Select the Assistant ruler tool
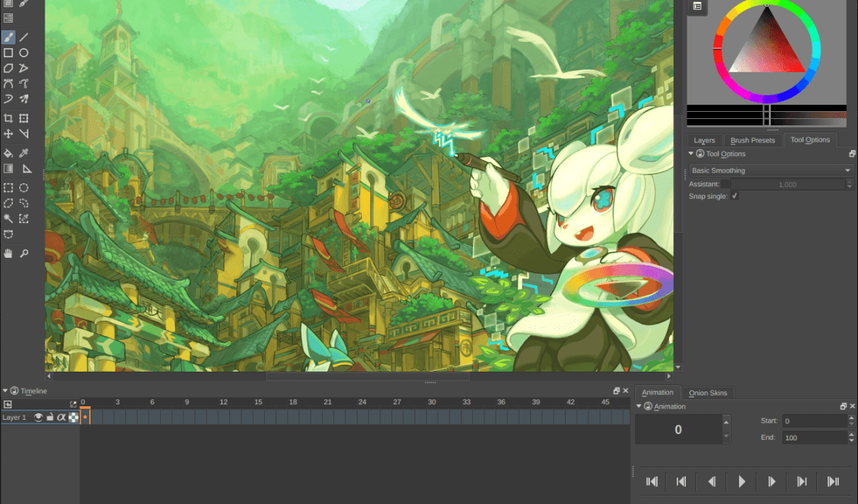Image resolution: width=858 pixels, height=504 pixels. [x=27, y=168]
